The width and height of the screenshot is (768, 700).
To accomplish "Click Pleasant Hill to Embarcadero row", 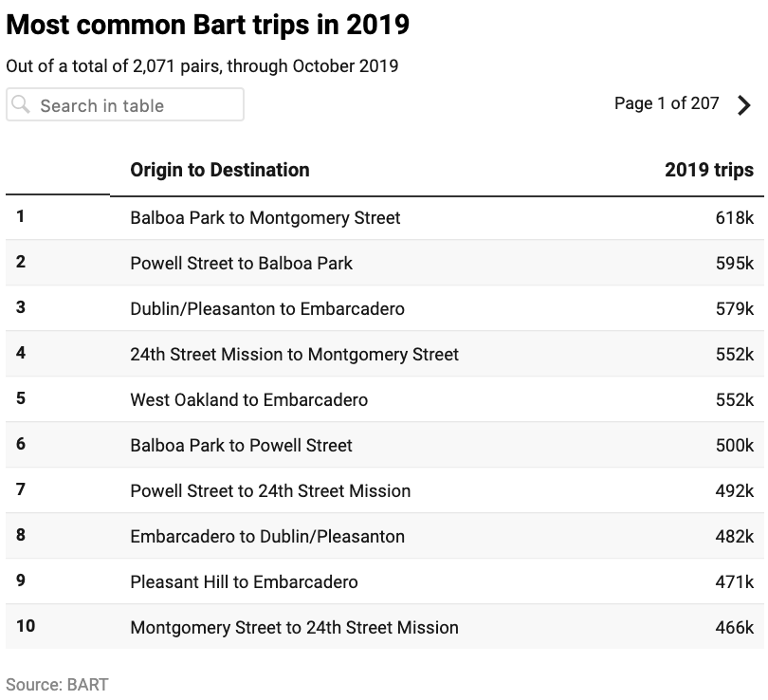I will (244, 582).
